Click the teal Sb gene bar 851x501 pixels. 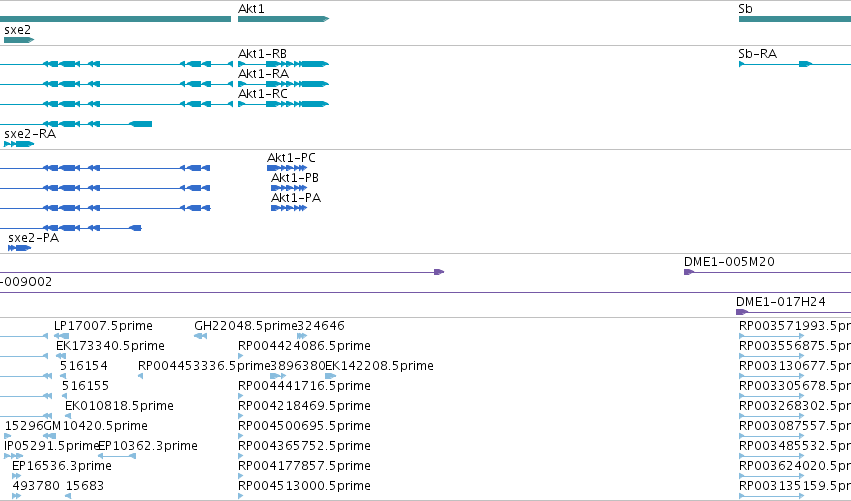(x=795, y=19)
